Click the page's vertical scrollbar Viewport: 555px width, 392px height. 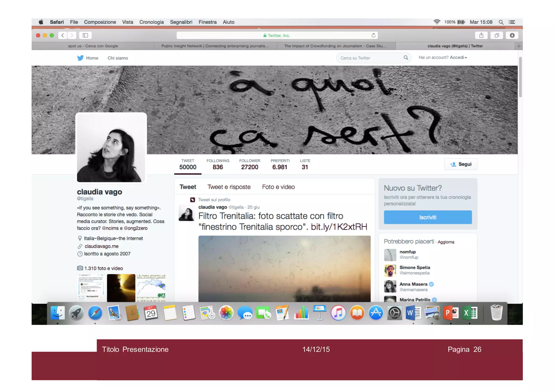(x=520, y=77)
